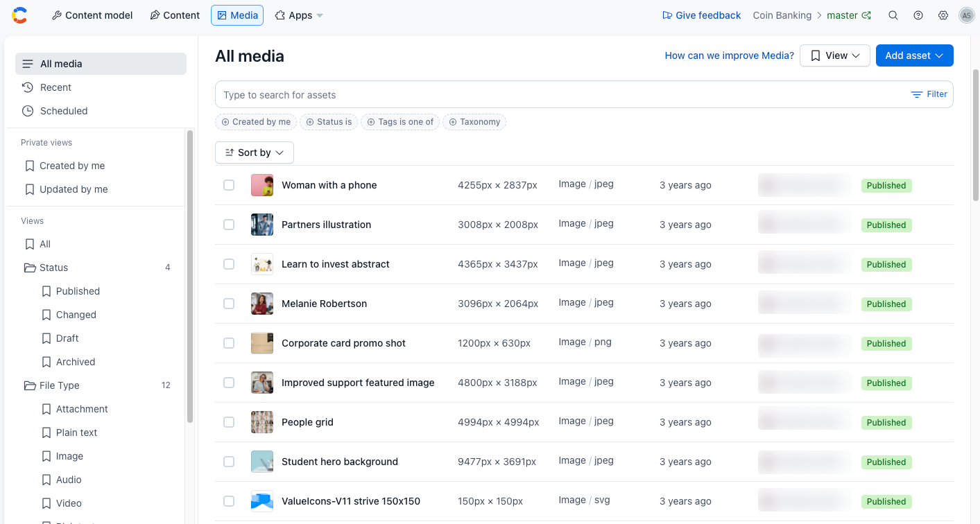Open the Woman with a phone asset title

click(x=329, y=185)
